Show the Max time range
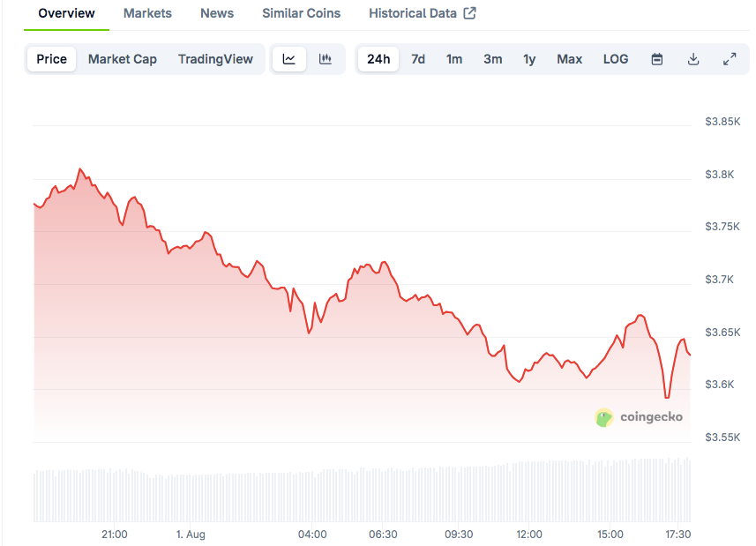This screenshot has width=756, height=546. (569, 59)
